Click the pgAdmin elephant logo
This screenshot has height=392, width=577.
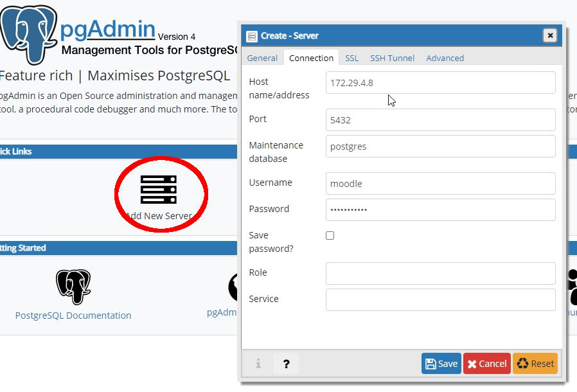[x=28, y=32]
